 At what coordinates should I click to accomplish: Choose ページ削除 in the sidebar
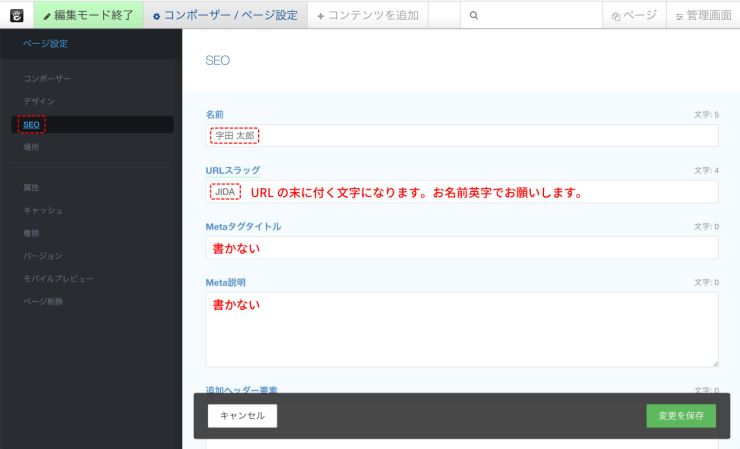click(43, 301)
